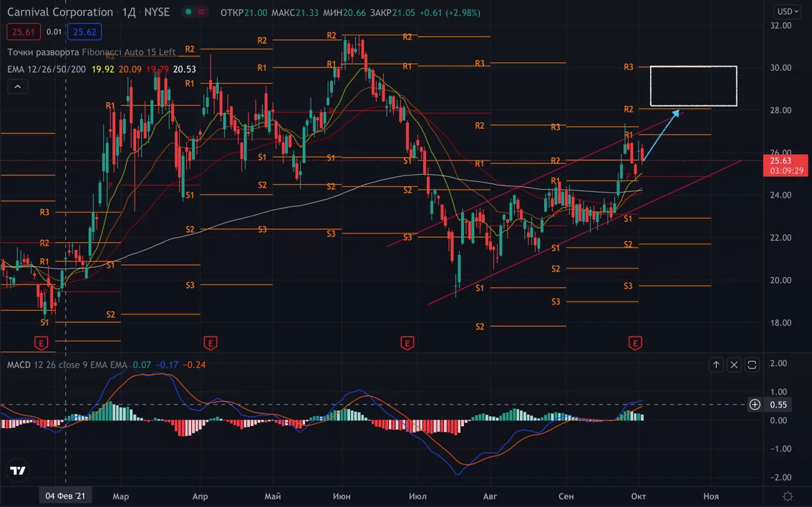Move the MACD pane up with arrow icon
Image resolution: width=812 pixels, height=507 pixels.
tap(716, 365)
